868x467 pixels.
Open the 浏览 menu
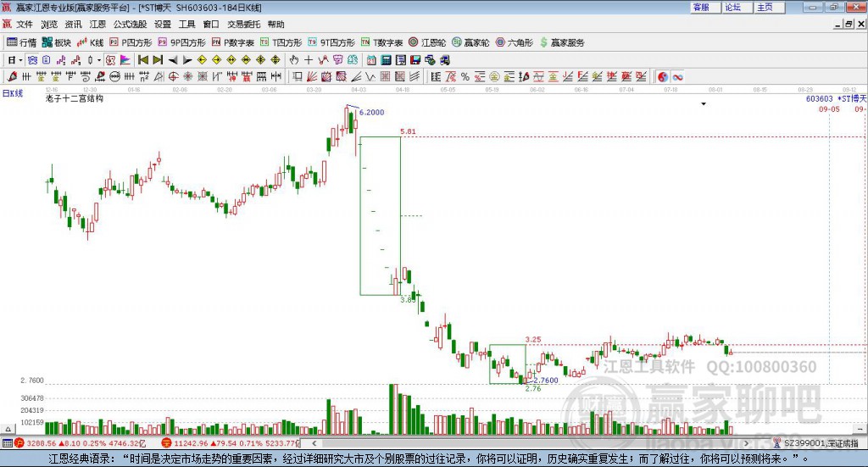48,25
